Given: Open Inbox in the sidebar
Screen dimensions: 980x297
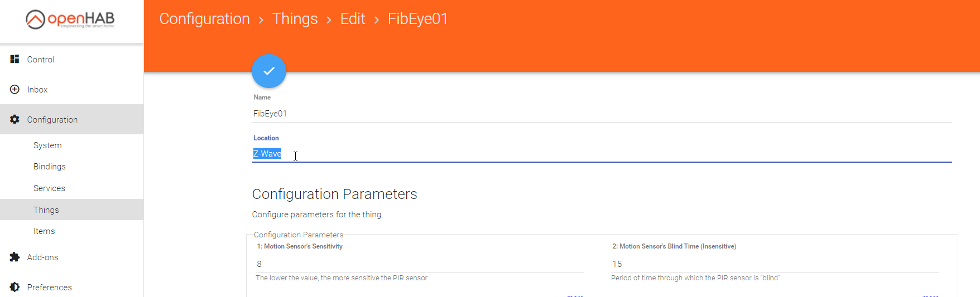Looking at the screenshot, I should (x=37, y=90).
